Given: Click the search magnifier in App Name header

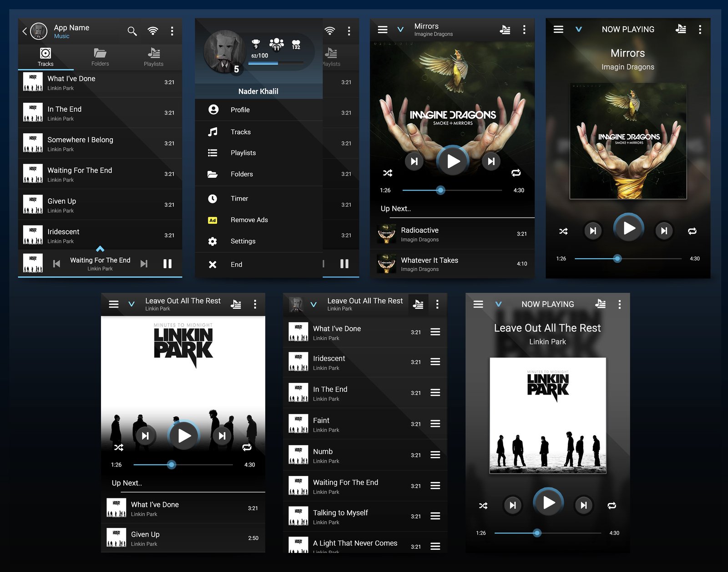Looking at the screenshot, I should pyautogui.click(x=132, y=31).
